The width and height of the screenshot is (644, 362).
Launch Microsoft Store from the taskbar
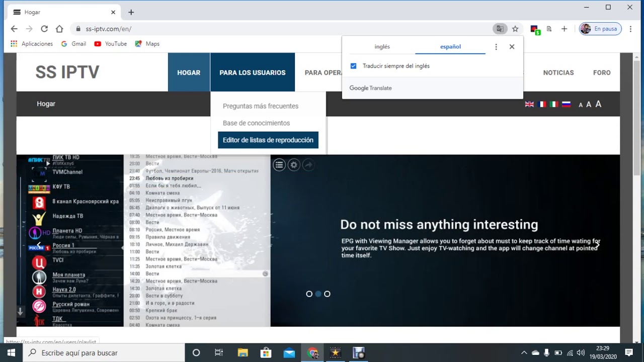point(266,352)
